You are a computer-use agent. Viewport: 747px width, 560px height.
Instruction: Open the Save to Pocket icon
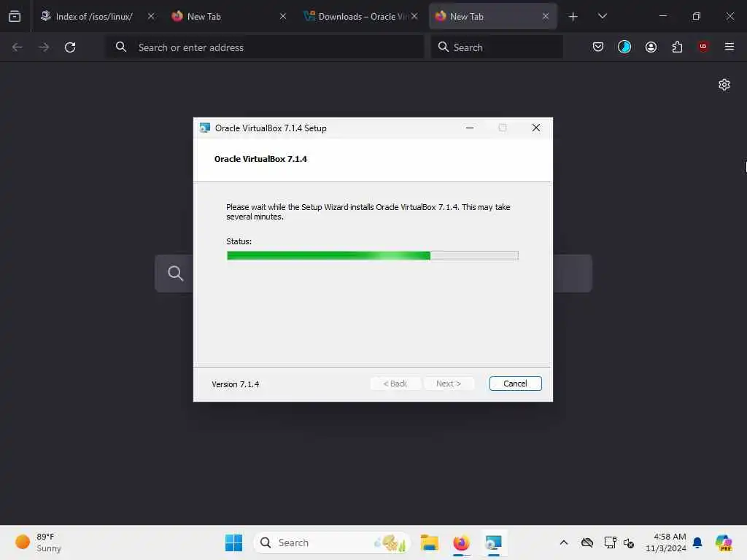(x=598, y=47)
